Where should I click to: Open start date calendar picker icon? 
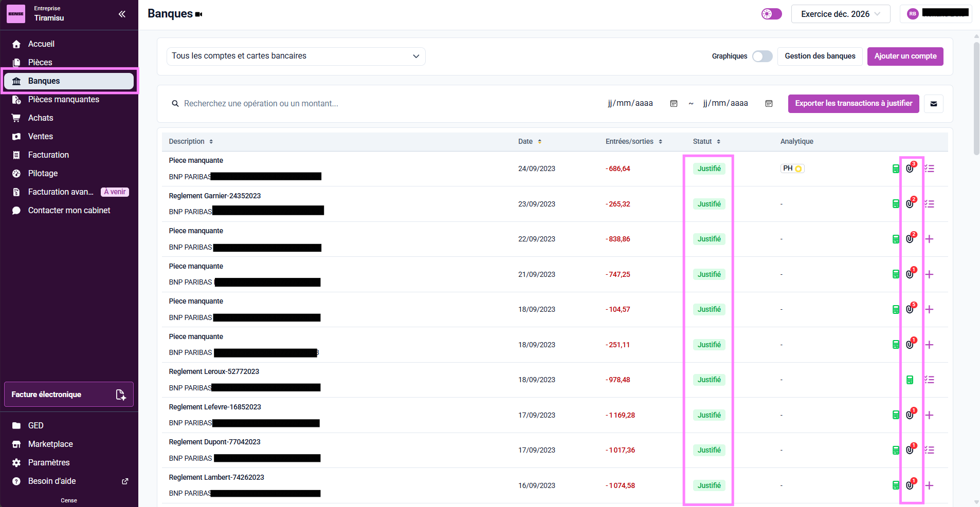(674, 104)
